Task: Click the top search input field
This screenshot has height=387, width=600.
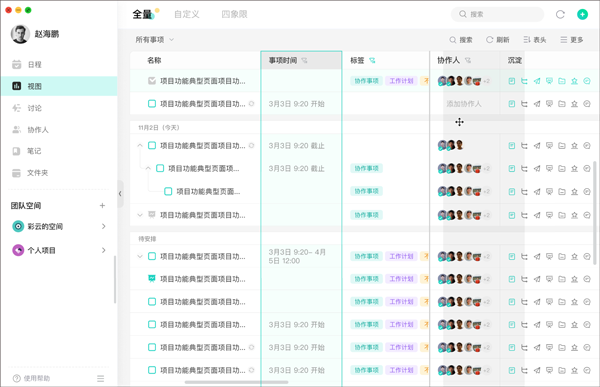Action: [x=497, y=15]
